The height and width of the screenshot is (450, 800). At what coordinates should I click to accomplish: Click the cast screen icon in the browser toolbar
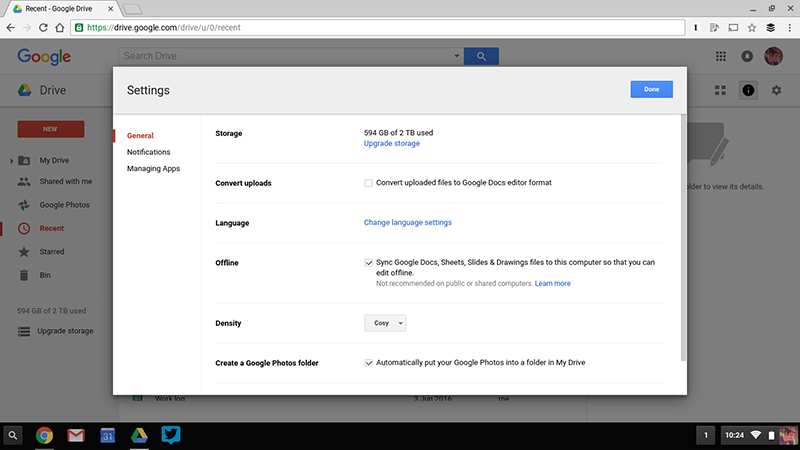point(733,28)
